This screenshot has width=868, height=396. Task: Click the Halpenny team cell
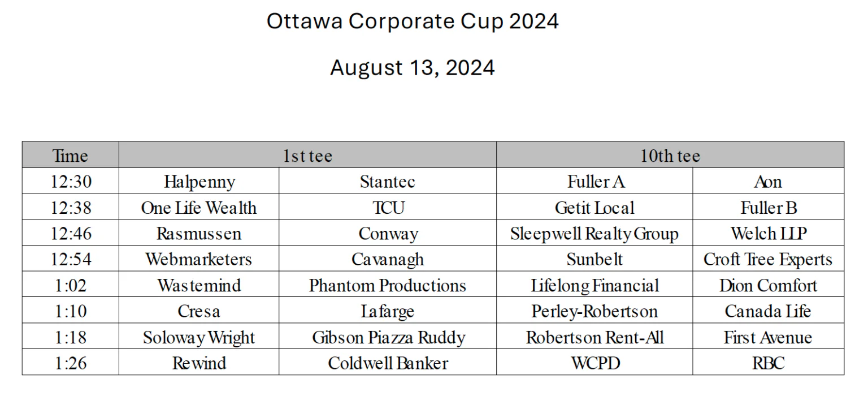199,182
